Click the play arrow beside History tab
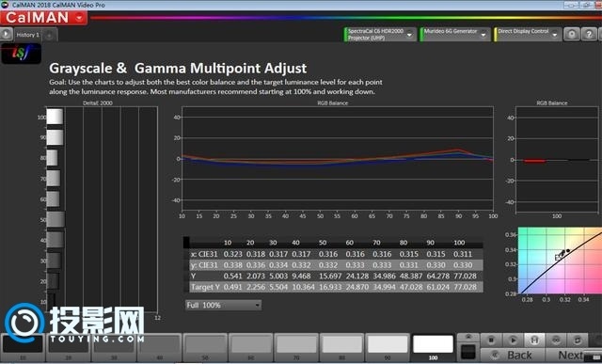Image resolution: width=602 pixels, height=364 pixels. tap(7, 34)
